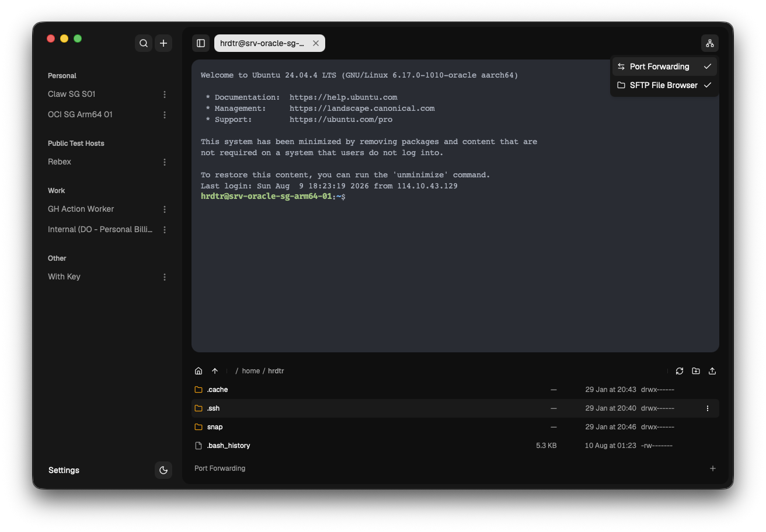766x532 pixels.
Task: Open options for GH Action Worker host
Action: pos(165,209)
